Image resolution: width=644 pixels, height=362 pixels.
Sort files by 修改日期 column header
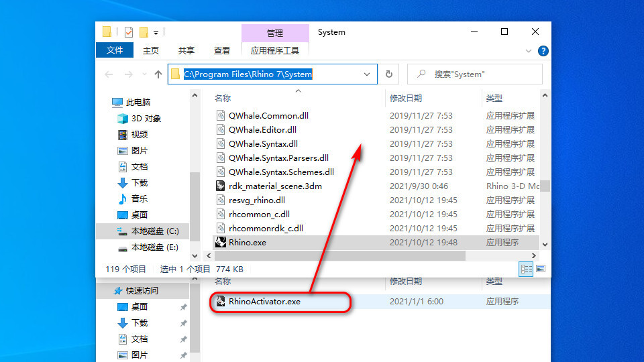pyautogui.click(x=406, y=99)
